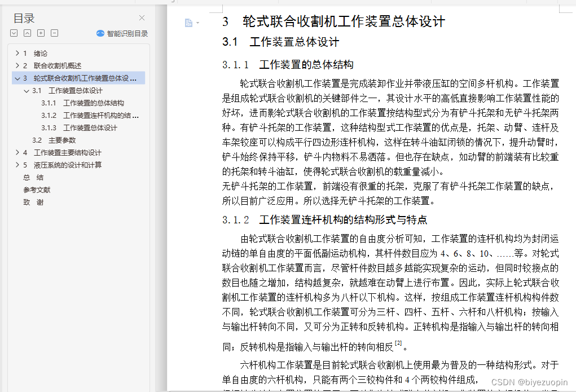Go to 3.1.2 工作装置连杆机构的结… in outline
The height and width of the screenshot is (392, 576).
(x=90, y=116)
